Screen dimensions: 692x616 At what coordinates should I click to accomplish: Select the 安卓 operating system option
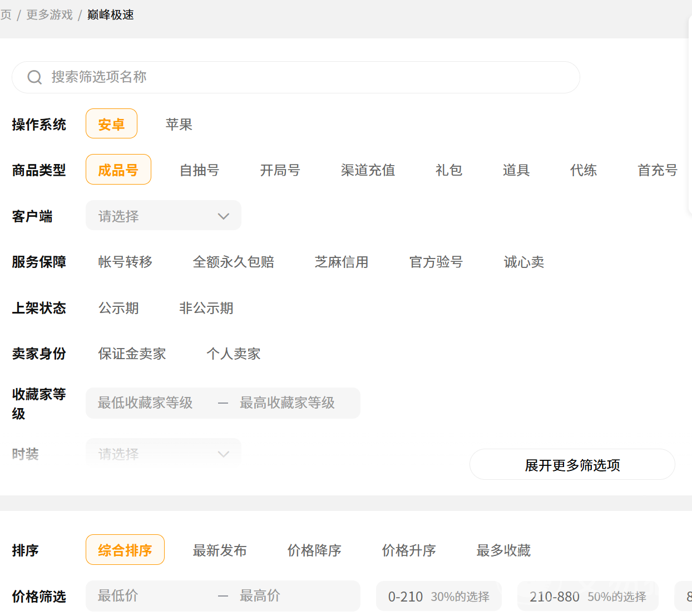click(x=111, y=124)
